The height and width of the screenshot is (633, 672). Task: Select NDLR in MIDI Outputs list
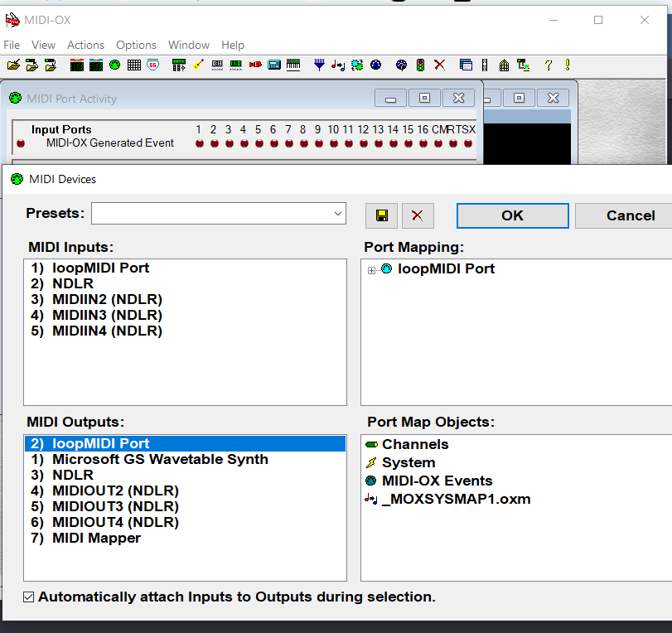tap(185, 476)
